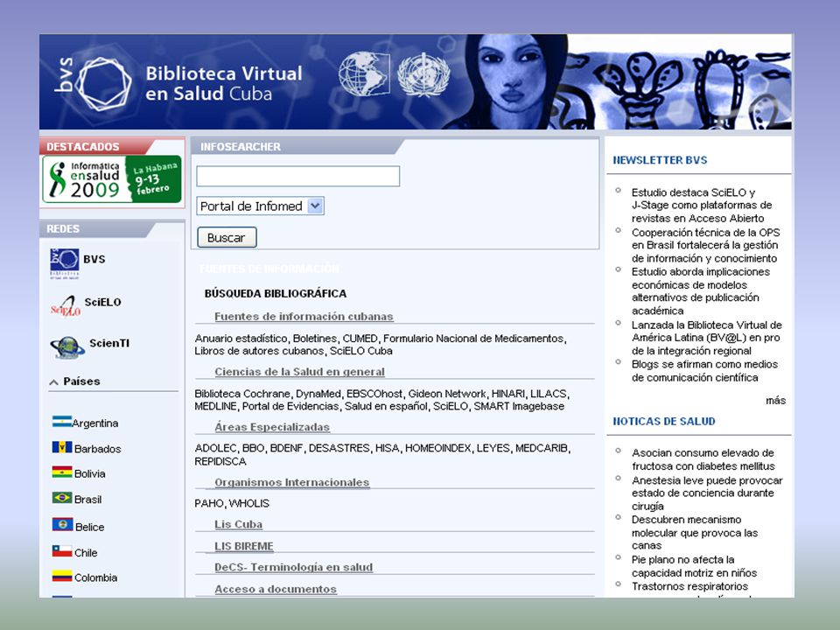
Task: Click the Argentina flag icon
Action: 61,422
